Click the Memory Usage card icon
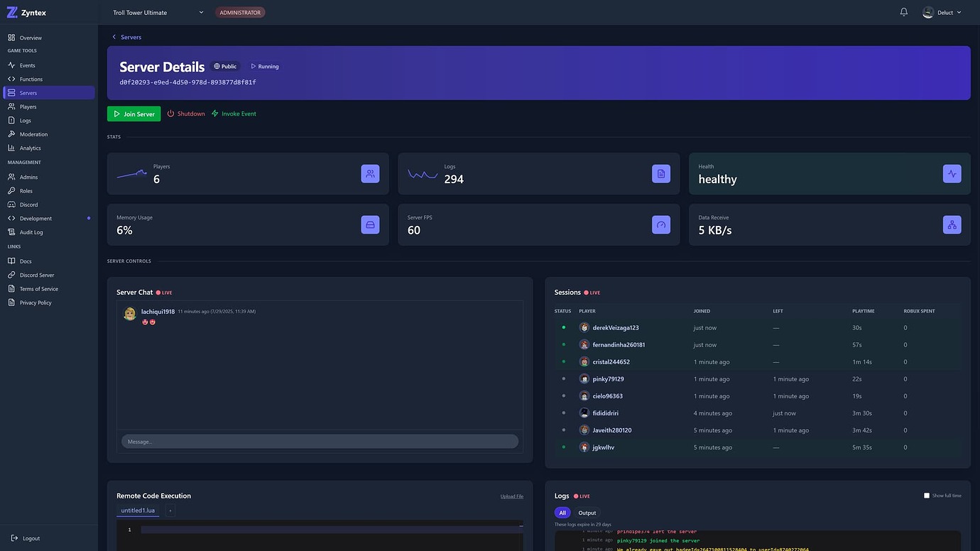Screen dimensions: 980x551 pyautogui.click(x=370, y=224)
